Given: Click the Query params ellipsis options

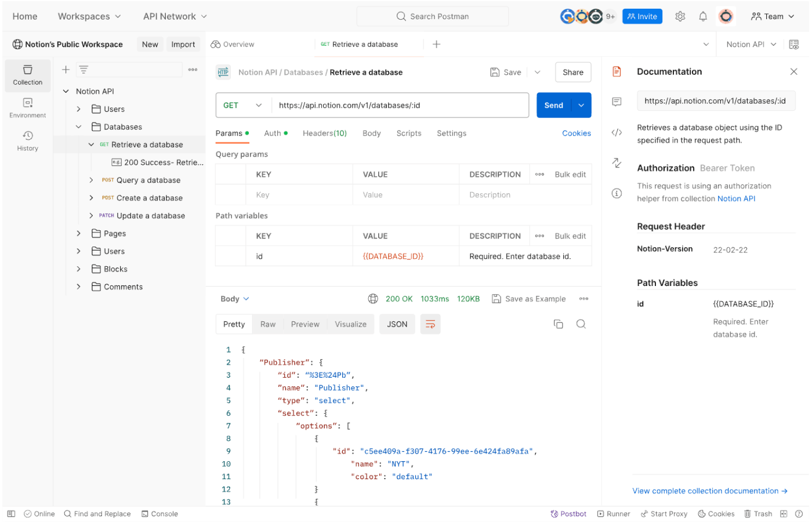Looking at the screenshot, I should [539, 175].
